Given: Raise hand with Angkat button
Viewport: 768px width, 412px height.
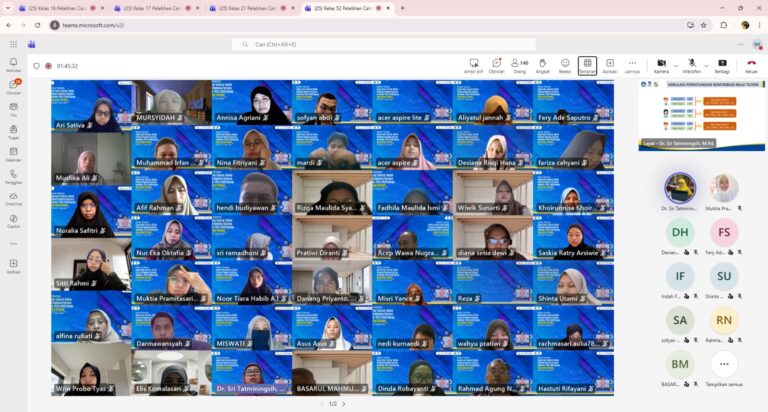Looking at the screenshot, I should [542, 65].
